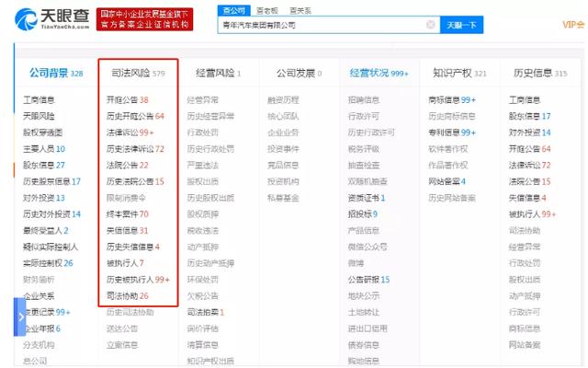Open 对外投资 13

(x=44, y=198)
